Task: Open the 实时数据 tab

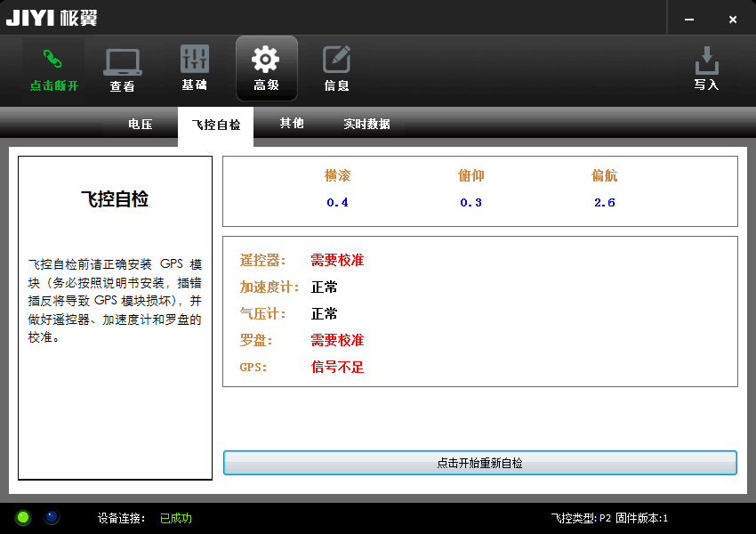Action: 367,124
